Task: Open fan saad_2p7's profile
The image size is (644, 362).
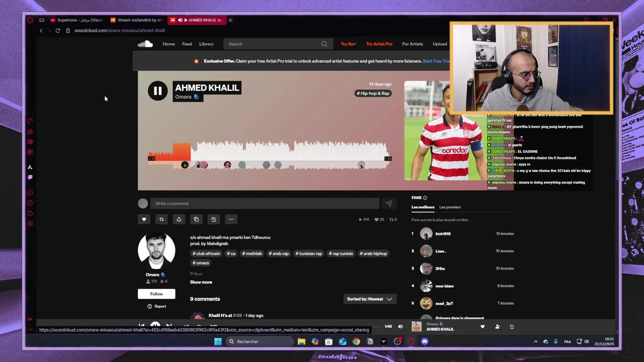Action: pos(444,304)
